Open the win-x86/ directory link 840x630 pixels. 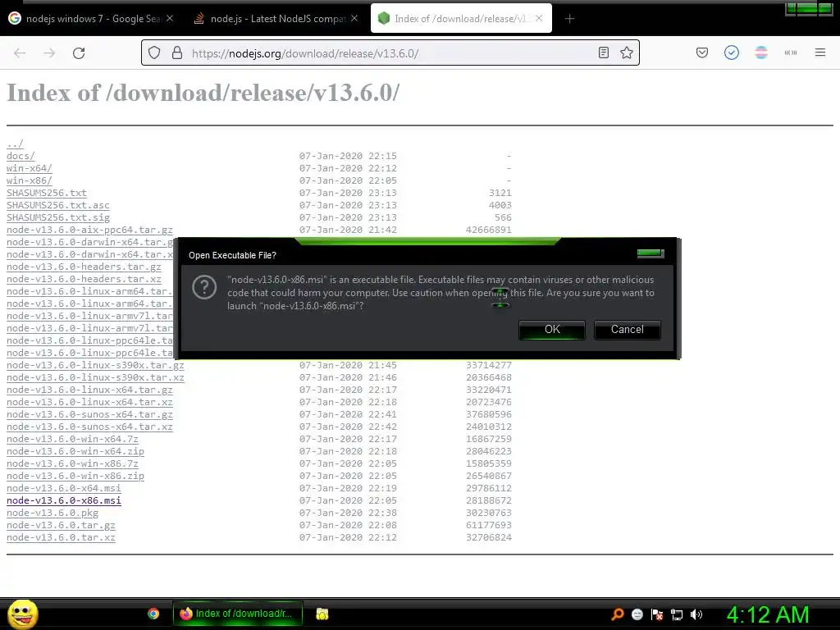pyautogui.click(x=29, y=180)
